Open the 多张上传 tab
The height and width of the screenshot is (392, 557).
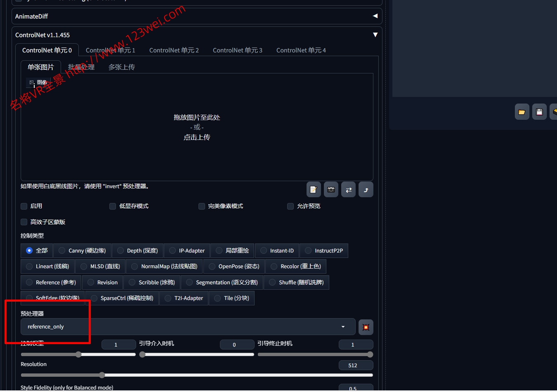click(x=121, y=67)
